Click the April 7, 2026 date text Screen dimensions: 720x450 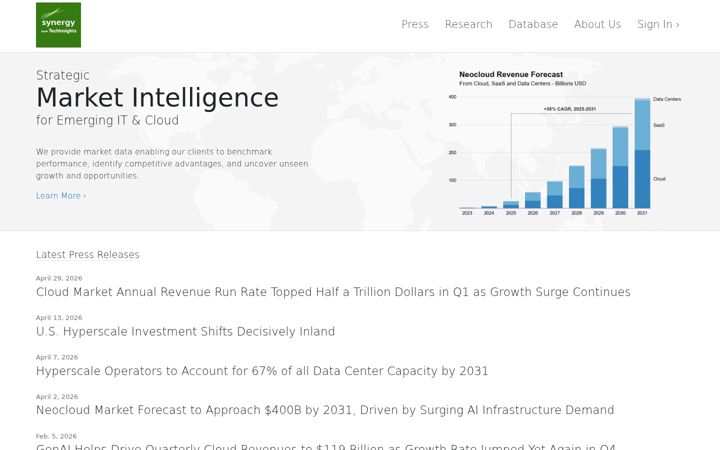57,357
